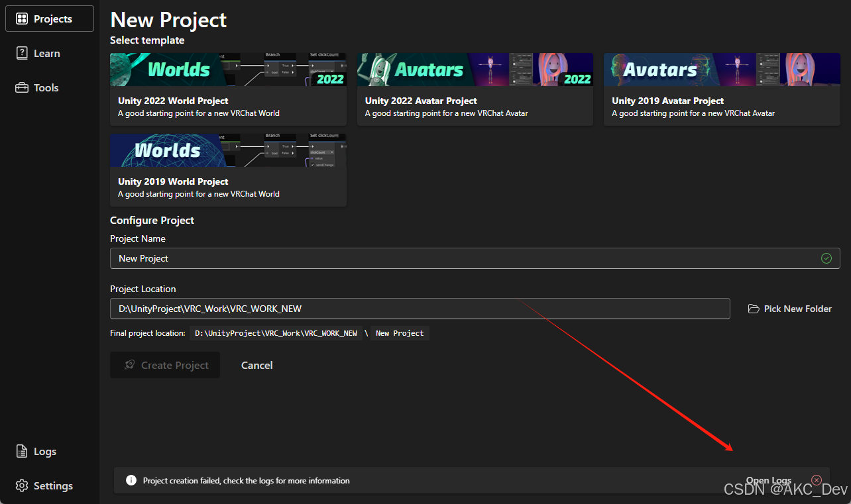Image resolution: width=851 pixels, height=504 pixels.
Task: Select the Unity 2019 World Project template
Action: click(x=228, y=170)
